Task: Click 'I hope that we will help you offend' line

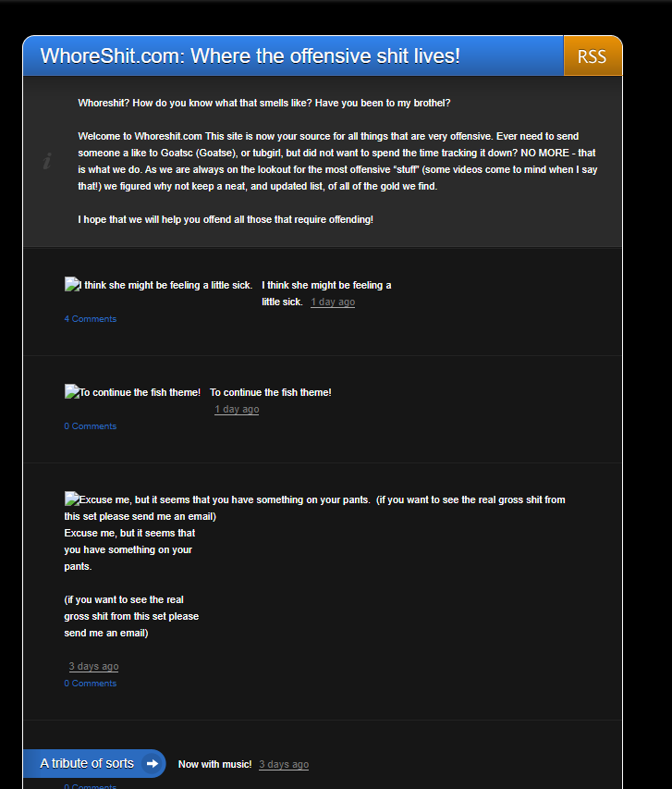Action: (x=226, y=219)
